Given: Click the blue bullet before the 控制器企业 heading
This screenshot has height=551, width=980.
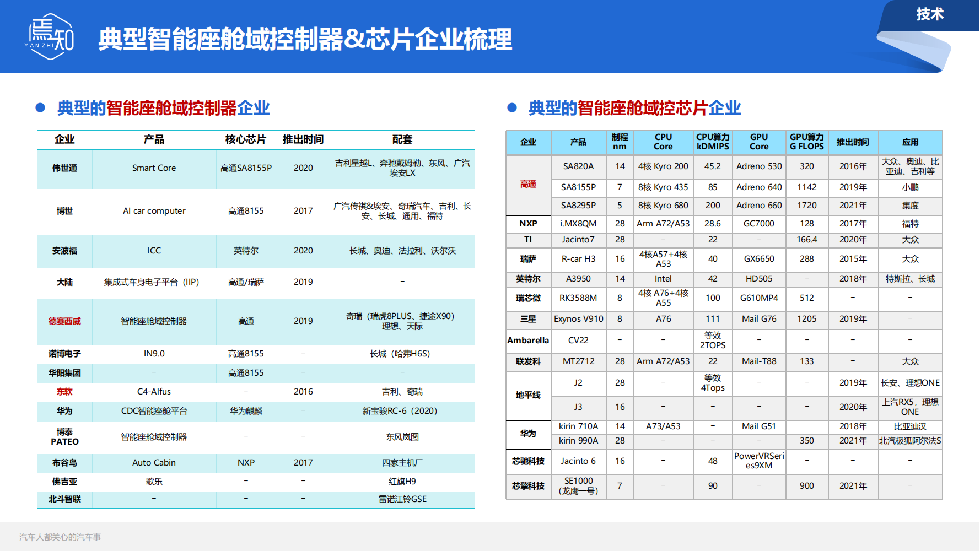Looking at the screenshot, I should click(40, 107).
